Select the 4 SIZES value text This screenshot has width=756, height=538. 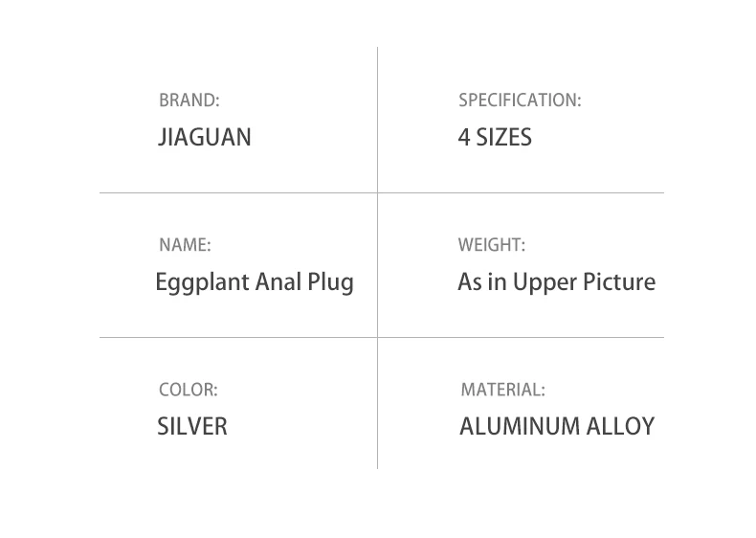click(x=495, y=137)
